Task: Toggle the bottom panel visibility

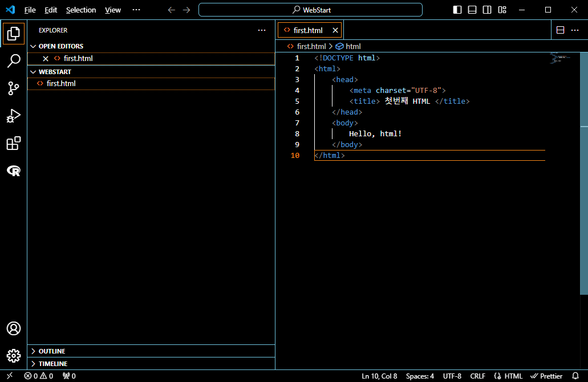Action: point(472,10)
